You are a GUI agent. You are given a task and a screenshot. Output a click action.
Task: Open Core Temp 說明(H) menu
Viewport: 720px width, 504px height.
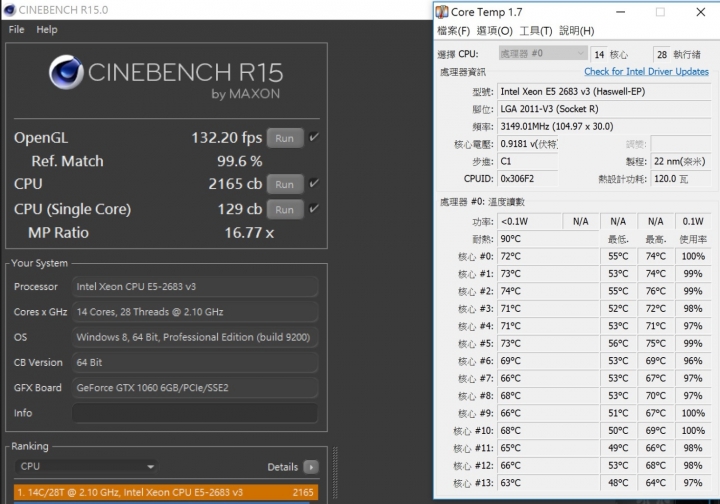click(x=577, y=31)
